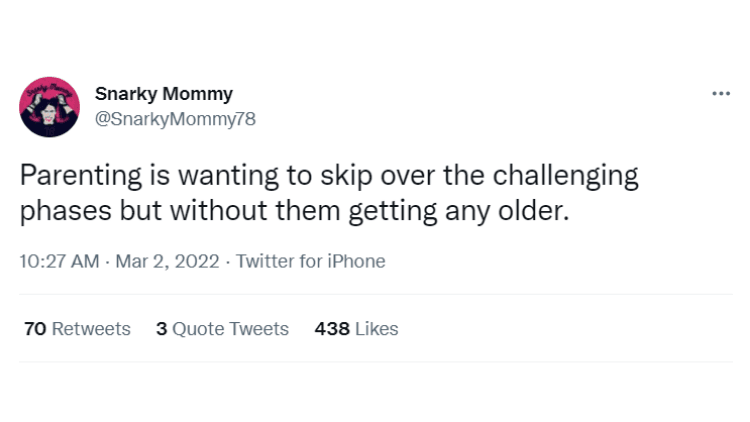Click the 10:27 AM timestamp
The height and width of the screenshot is (422, 750).
(59, 261)
